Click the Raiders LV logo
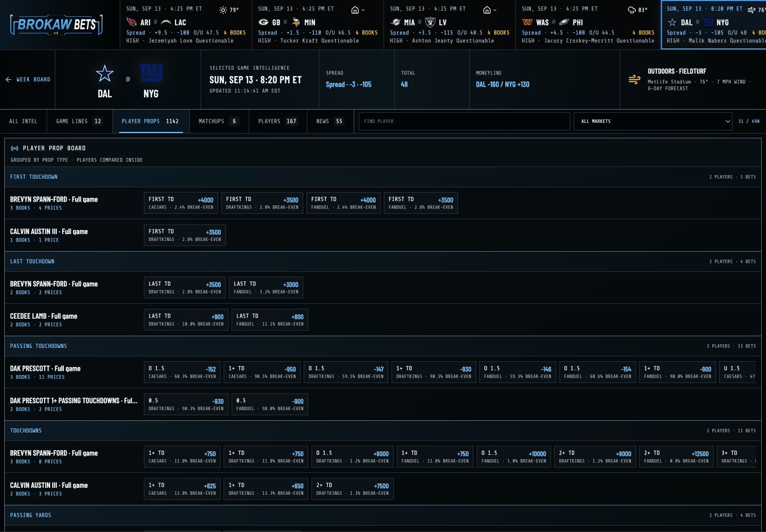Image resolution: width=766 pixels, height=532 pixels. pyautogui.click(x=430, y=22)
